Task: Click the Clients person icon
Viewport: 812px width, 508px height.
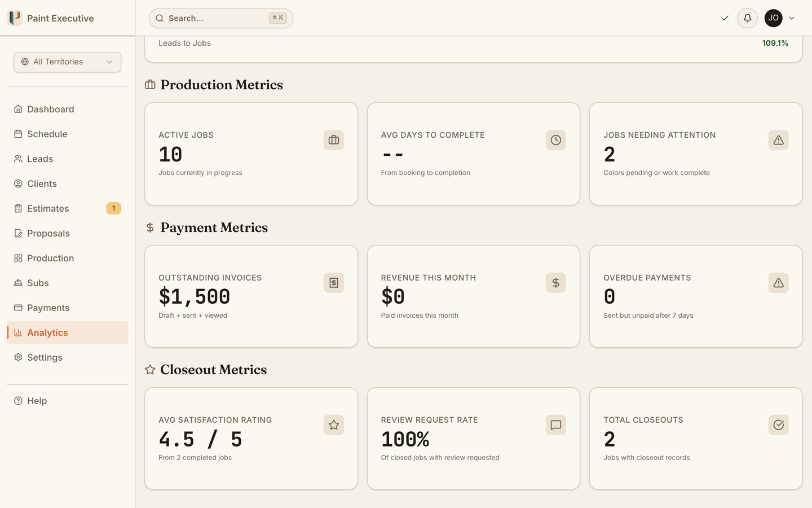Action: point(18,183)
